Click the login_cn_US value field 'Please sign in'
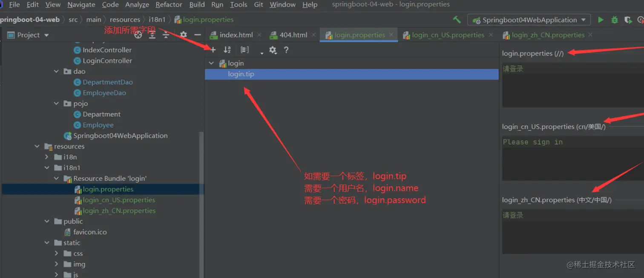The height and width of the screenshot is (278, 644). (573, 158)
